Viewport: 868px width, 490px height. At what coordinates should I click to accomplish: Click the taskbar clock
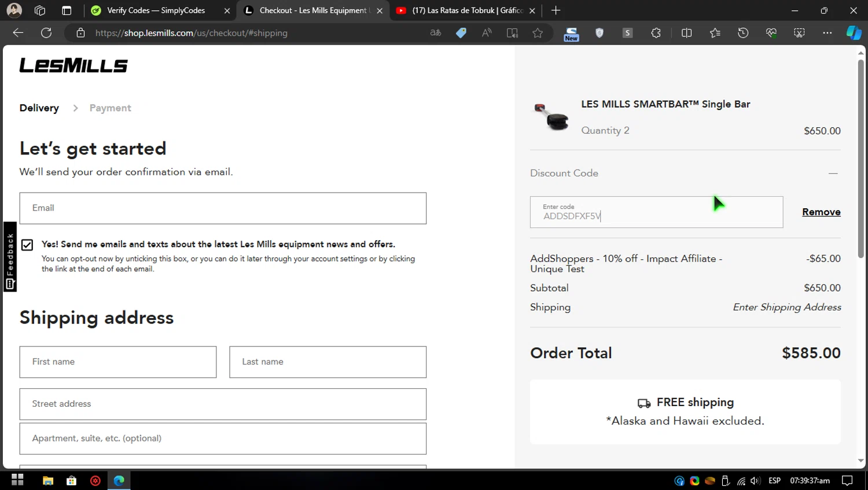coord(810,481)
